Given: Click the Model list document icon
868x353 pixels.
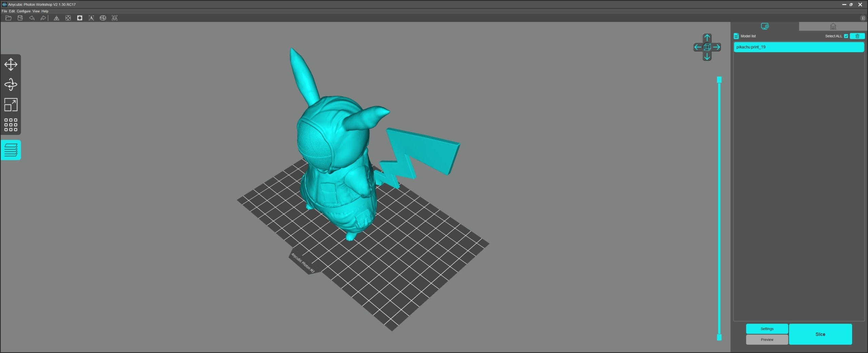Looking at the screenshot, I should (x=736, y=36).
